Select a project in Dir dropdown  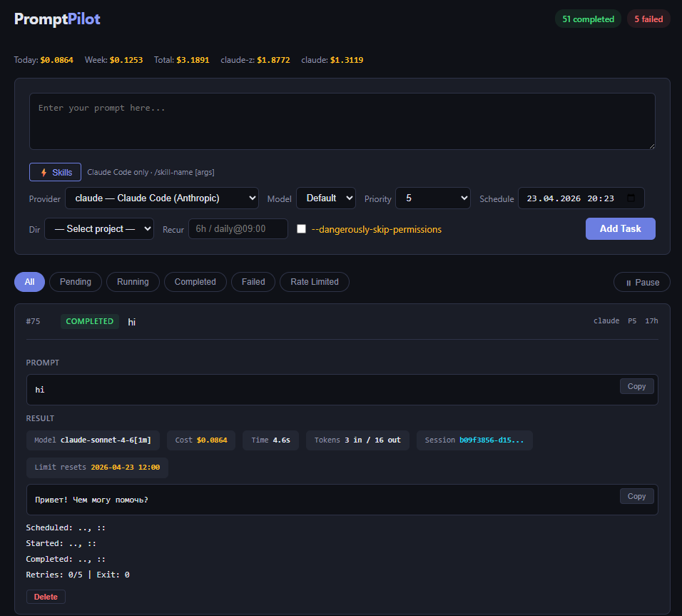[x=99, y=229]
